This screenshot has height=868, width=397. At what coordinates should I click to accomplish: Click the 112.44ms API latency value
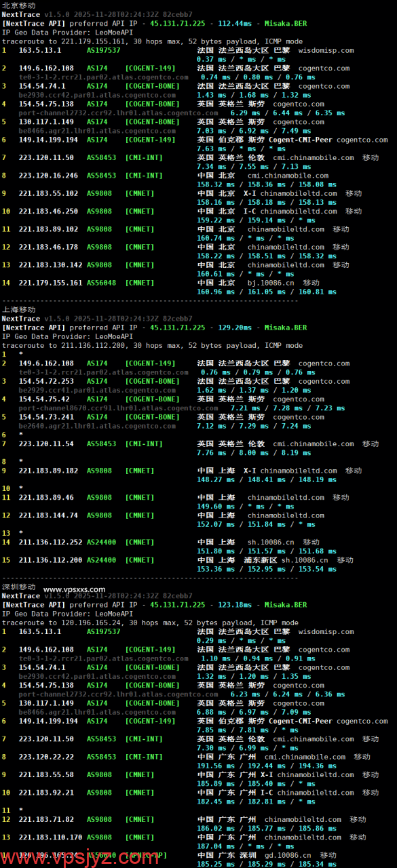(236, 23)
